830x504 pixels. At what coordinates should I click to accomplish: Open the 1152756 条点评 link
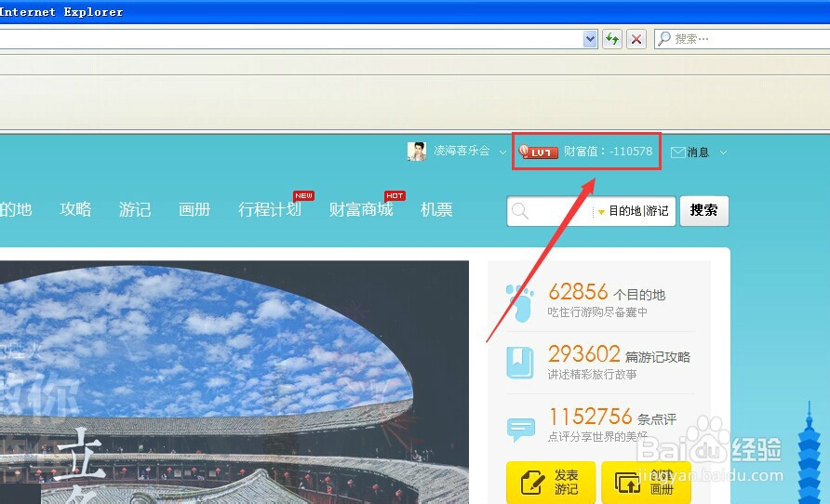click(612, 417)
